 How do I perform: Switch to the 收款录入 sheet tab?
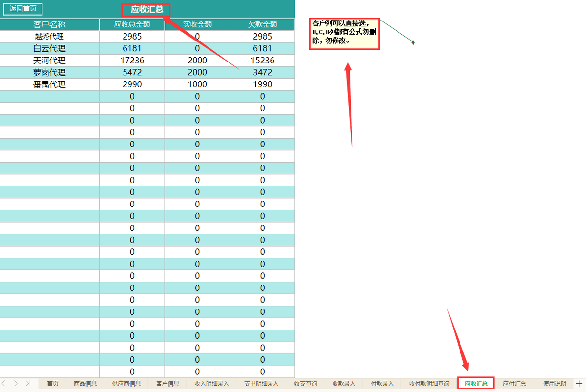click(x=344, y=384)
